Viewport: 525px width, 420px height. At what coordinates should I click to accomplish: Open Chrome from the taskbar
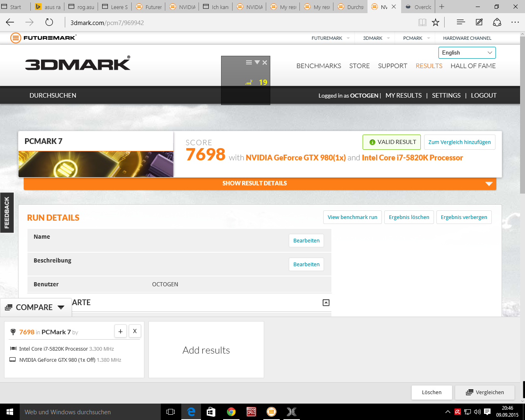[231, 412]
